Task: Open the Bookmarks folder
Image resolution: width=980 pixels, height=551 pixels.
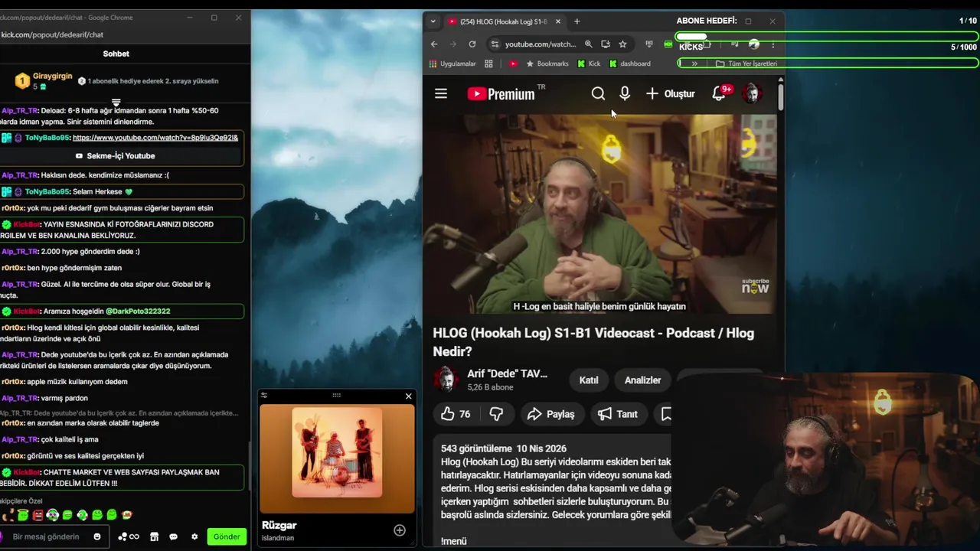Action: [x=547, y=64]
